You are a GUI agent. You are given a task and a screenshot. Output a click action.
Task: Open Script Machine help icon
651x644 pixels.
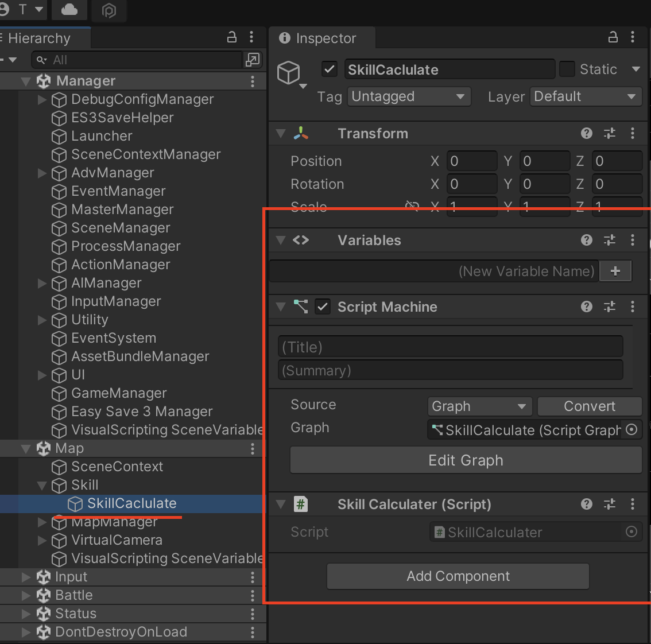click(x=586, y=307)
